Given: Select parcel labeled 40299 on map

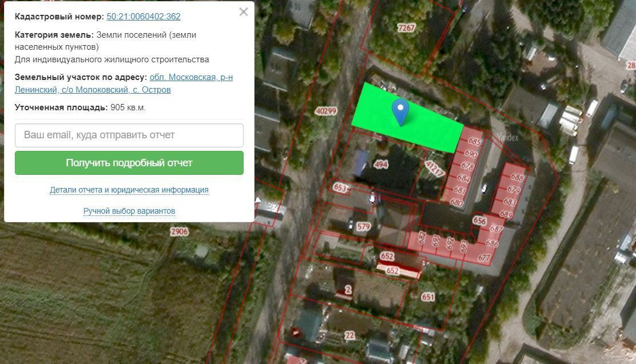Looking at the screenshot, I should point(325,111).
